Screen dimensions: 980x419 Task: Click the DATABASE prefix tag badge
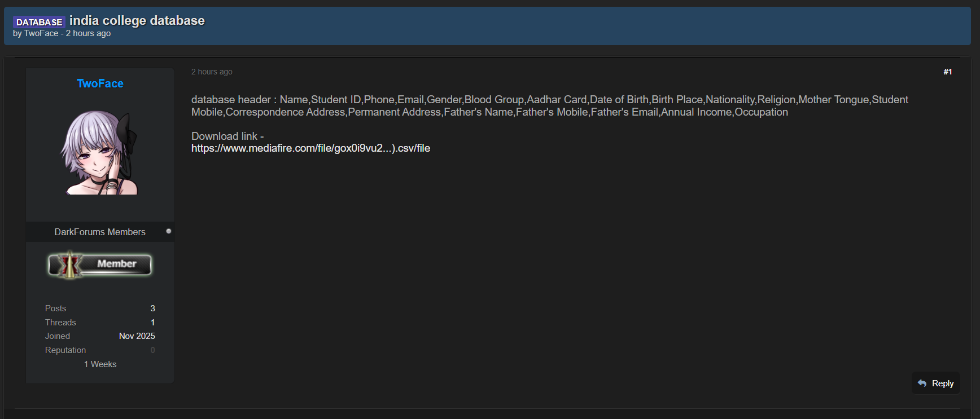pos(39,22)
